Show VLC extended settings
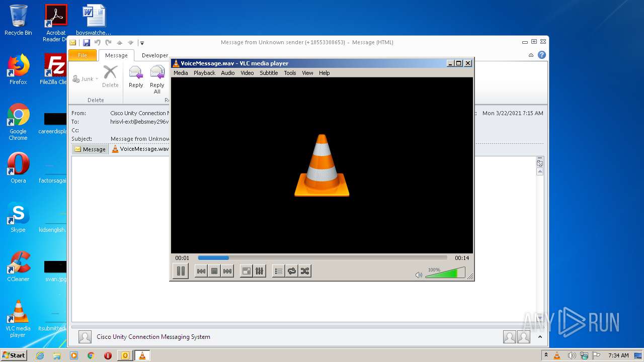The width and height of the screenshot is (644, 362). pos(259,271)
